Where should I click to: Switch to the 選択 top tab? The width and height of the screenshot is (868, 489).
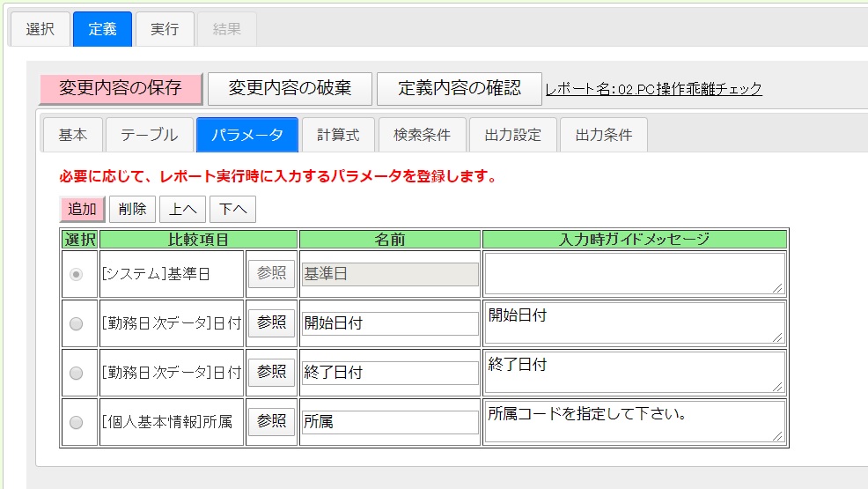click(40, 29)
